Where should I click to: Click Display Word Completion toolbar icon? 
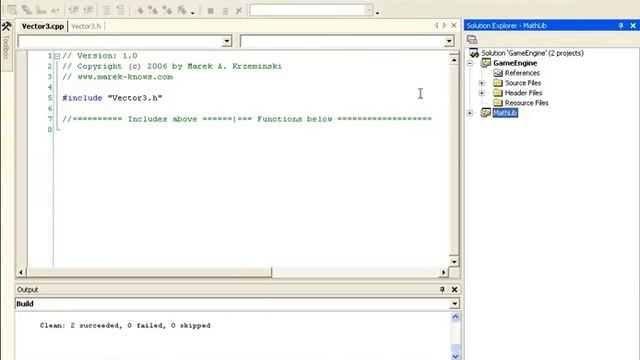click(x=55, y=10)
